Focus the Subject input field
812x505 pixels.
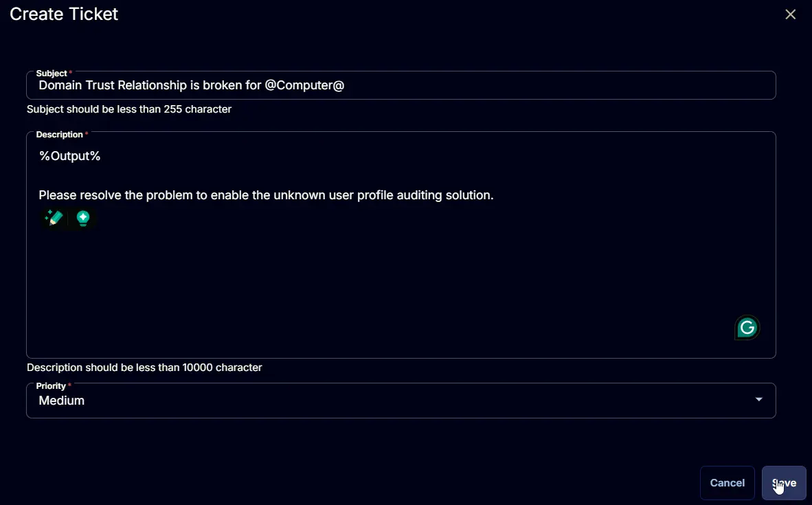[x=401, y=85]
